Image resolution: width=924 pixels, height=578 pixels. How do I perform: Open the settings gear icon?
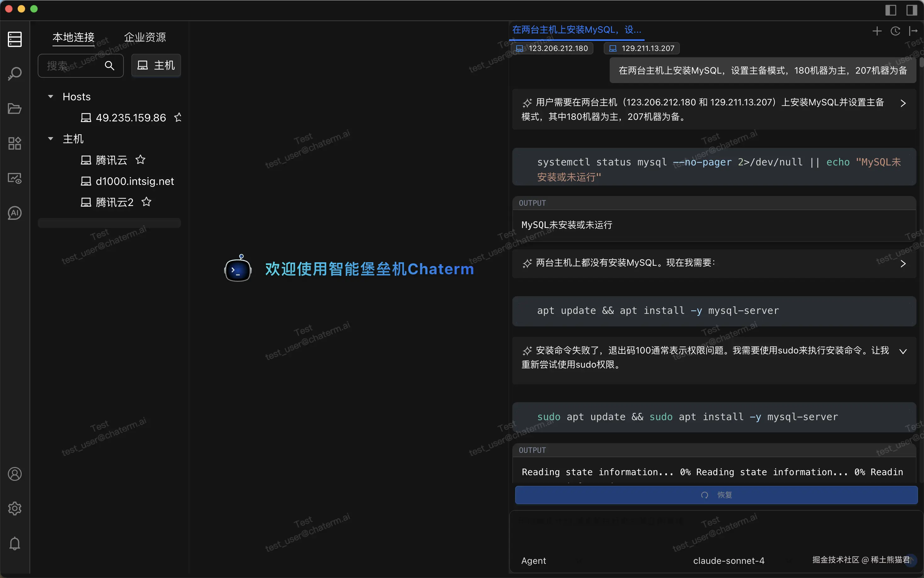(14, 509)
